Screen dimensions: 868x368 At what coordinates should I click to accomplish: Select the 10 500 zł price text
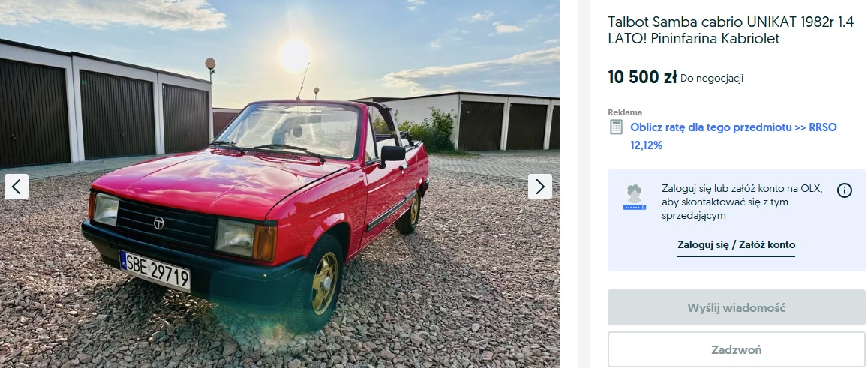coord(642,77)
